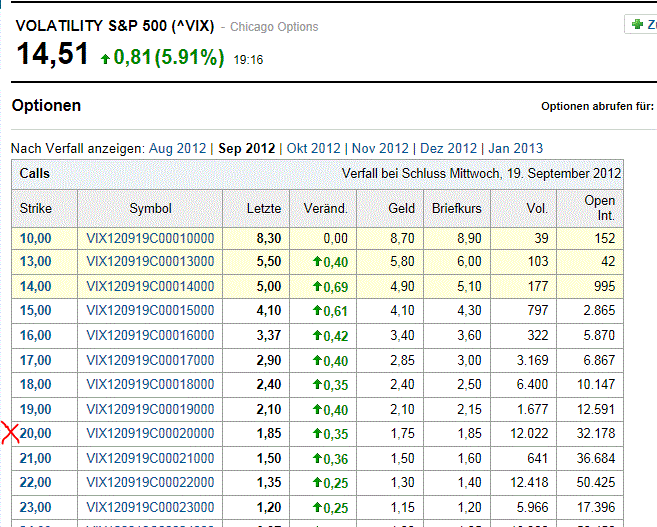
Task: Click volume 6.400 in strike 18,00 row
Action: pyautogui.click(x=532, y=384)
